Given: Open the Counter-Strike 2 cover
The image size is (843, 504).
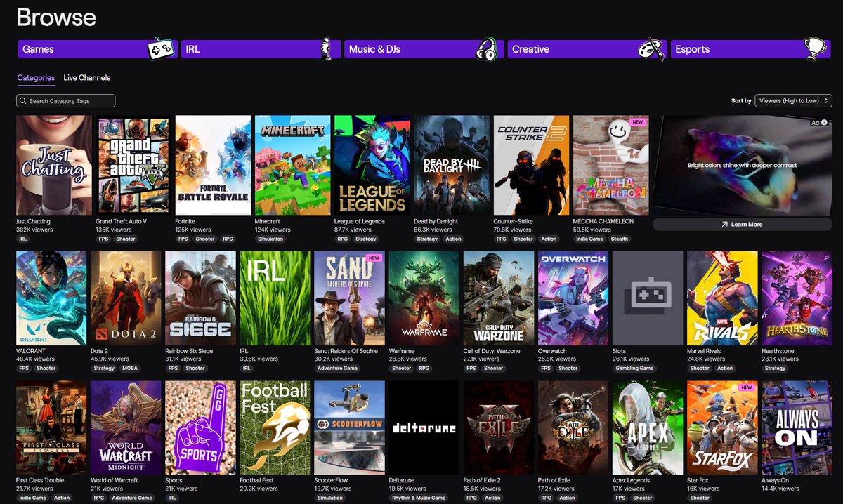Looking at the screenshot, I should [531, 166].
